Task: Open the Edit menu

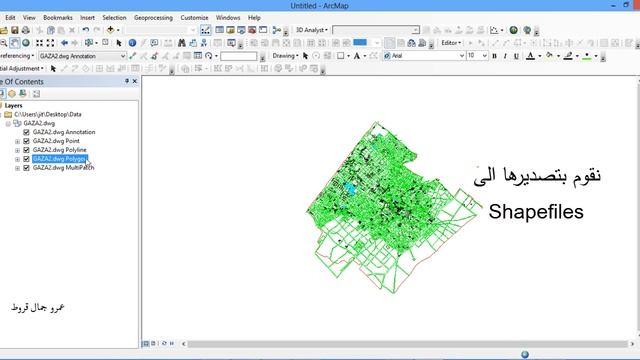Action: (x=10, y=18)
